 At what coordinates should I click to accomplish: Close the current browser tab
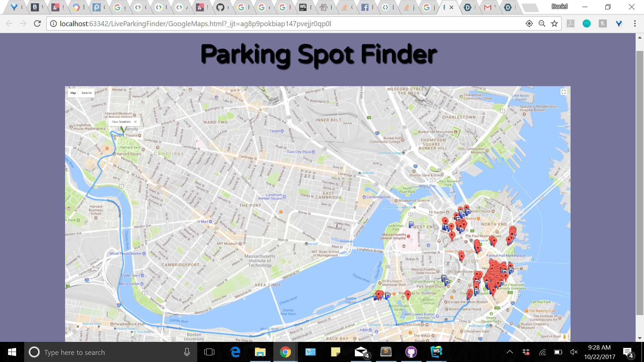(451, 7)
